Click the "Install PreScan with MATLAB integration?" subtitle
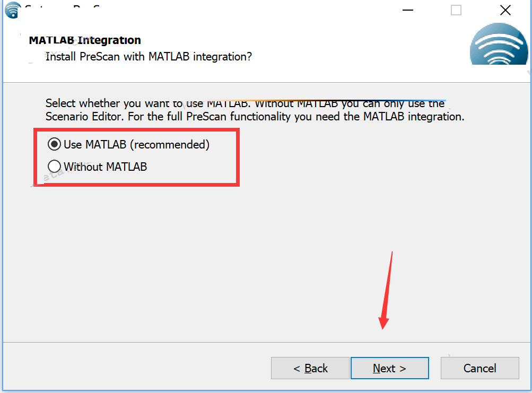This screenshot has height=393, width=532. point(149,56)
